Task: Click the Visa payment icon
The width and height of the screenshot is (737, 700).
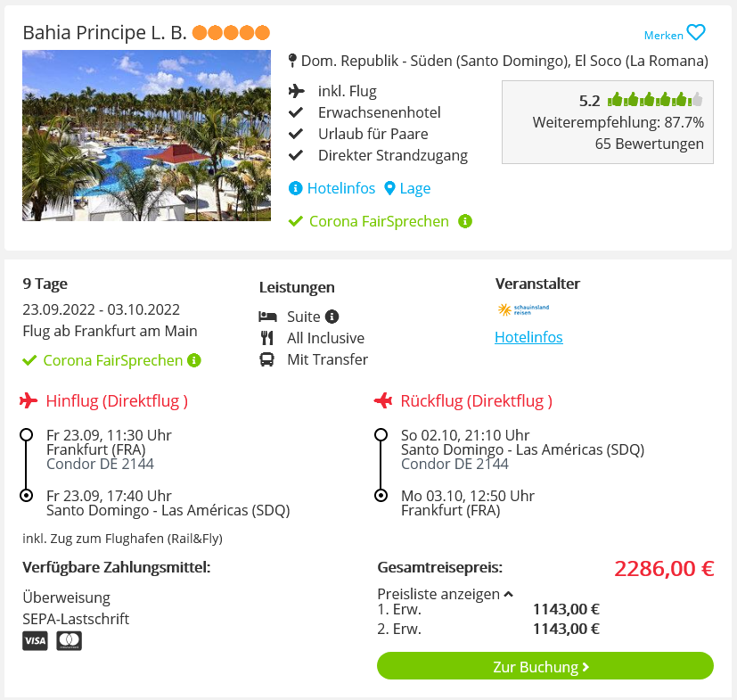Action: [x=36, y=641]
